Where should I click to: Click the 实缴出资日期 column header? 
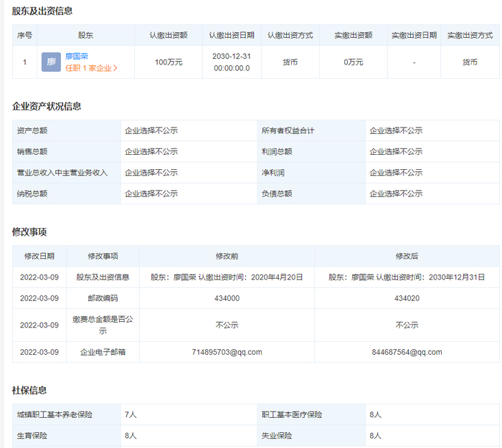point(414,35)
